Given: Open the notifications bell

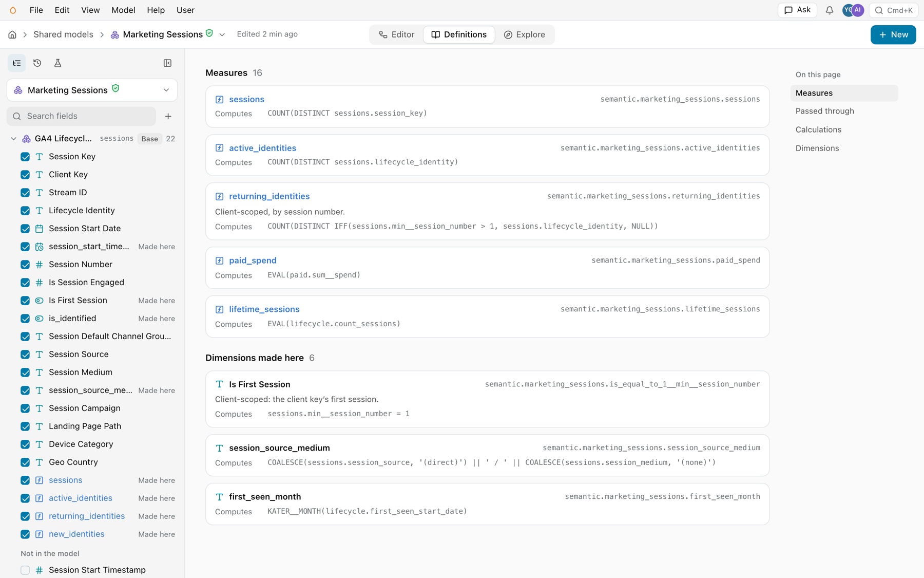Looking at the screenshot, I should (829, 10).
